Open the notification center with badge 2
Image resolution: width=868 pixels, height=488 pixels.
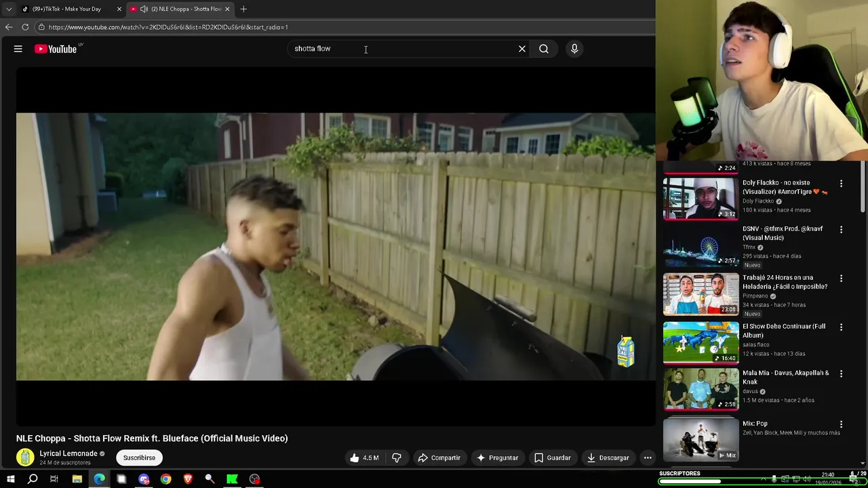(x=856, y=479)
